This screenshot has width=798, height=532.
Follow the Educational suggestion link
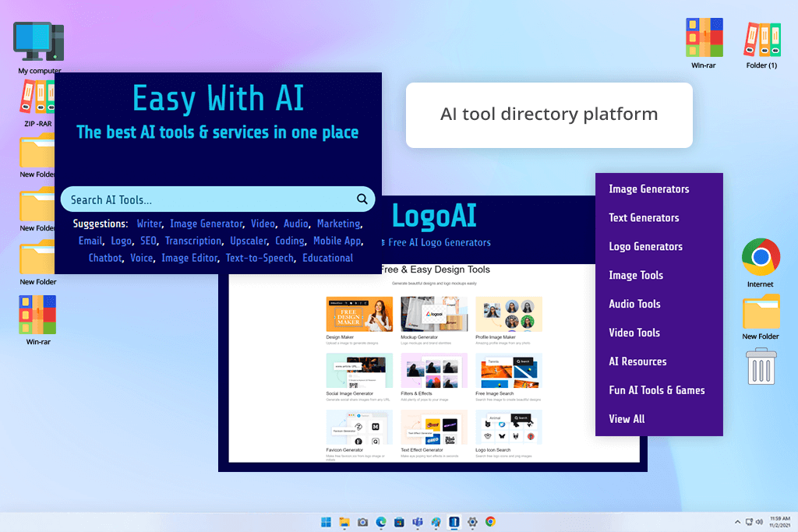(x=328, y=258)
